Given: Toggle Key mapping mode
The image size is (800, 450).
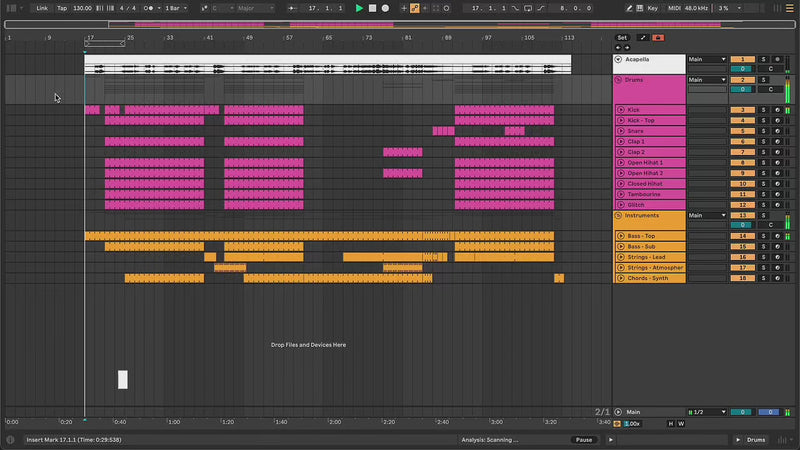Looking at the screenshot, I should [653, 8].
